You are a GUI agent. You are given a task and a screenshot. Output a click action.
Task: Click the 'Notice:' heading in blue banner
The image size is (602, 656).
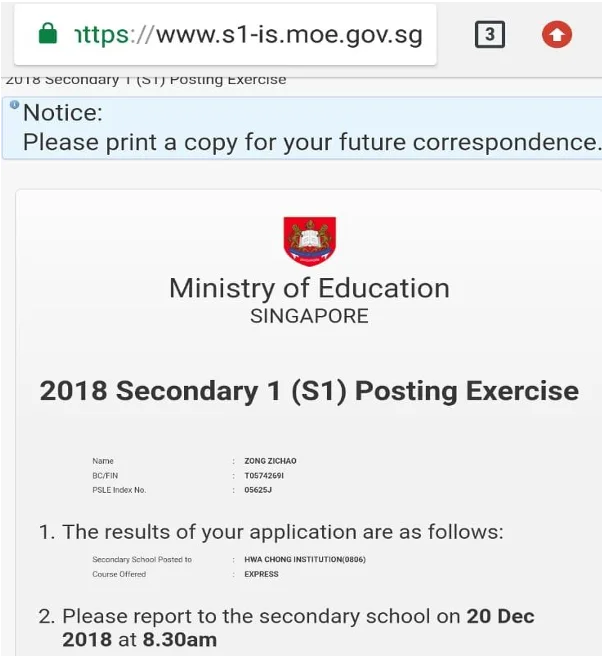click(x=63, y=113)
